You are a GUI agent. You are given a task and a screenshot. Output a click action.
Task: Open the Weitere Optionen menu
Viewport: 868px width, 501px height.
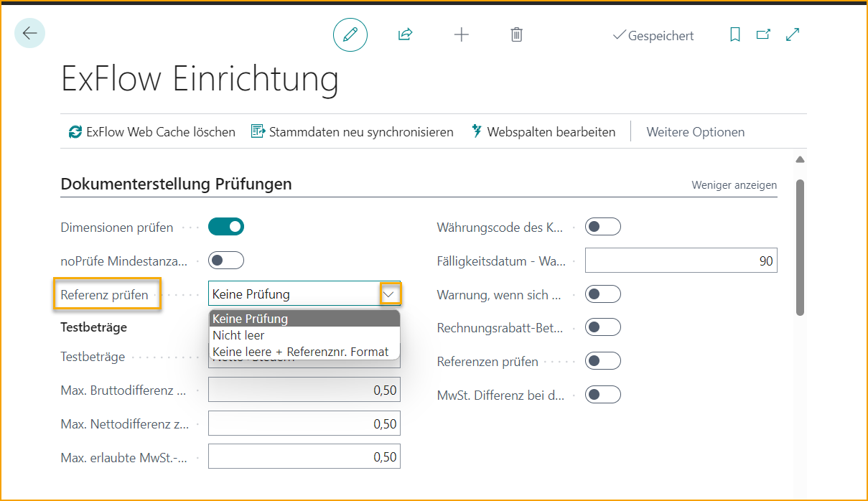point(695,131)
